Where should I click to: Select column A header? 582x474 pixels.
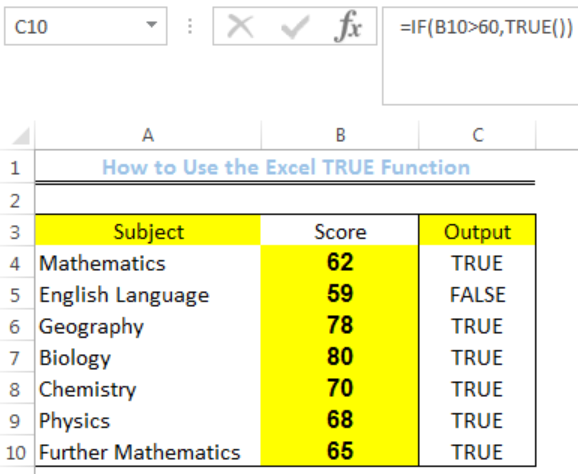pos(148,135)
